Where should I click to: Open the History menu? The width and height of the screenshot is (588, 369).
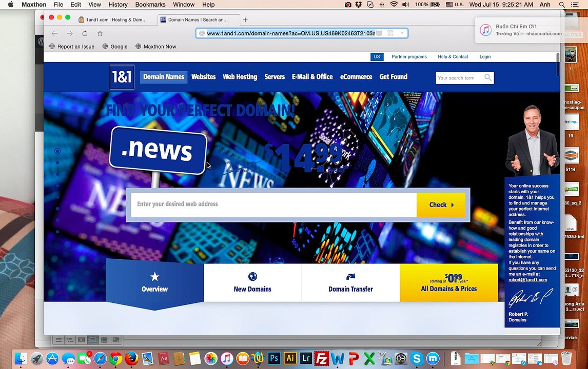pyautogui.click(x=118, y=5)
